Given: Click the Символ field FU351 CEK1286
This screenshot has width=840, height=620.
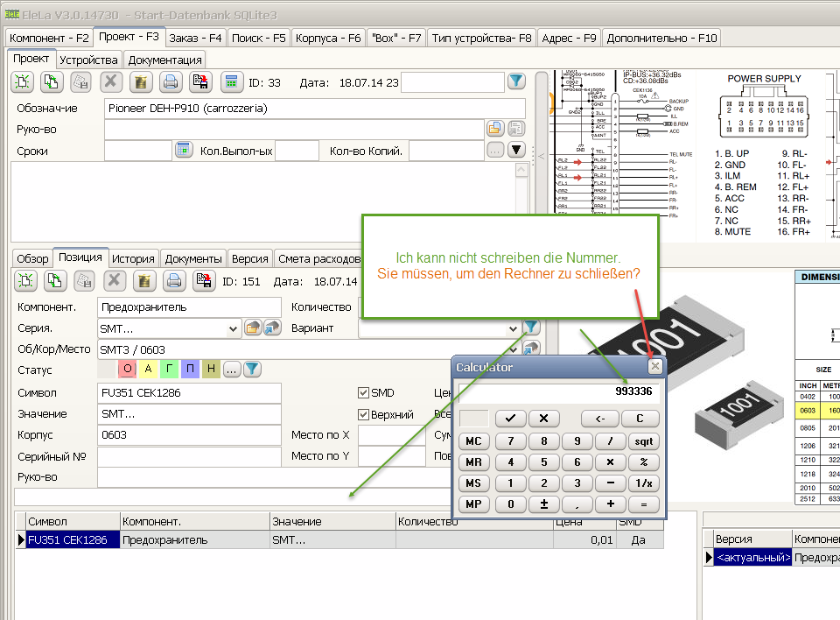Looking at the screenshot, I should coord(189,393).
